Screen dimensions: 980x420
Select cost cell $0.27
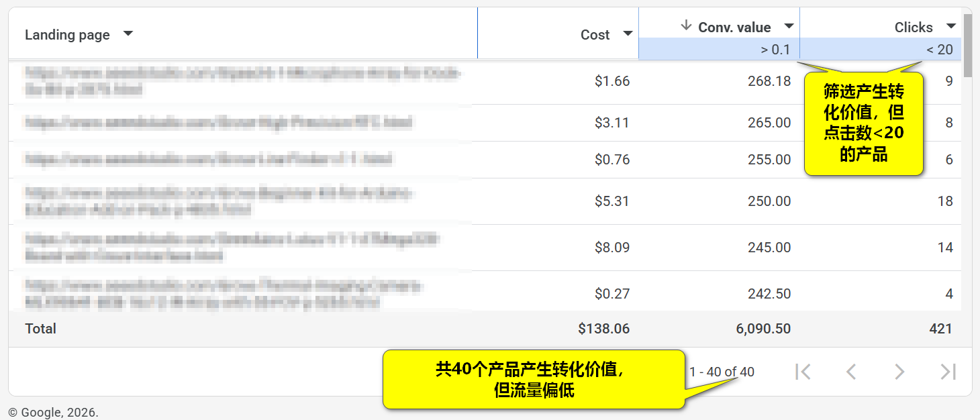(x=612, y=294)
